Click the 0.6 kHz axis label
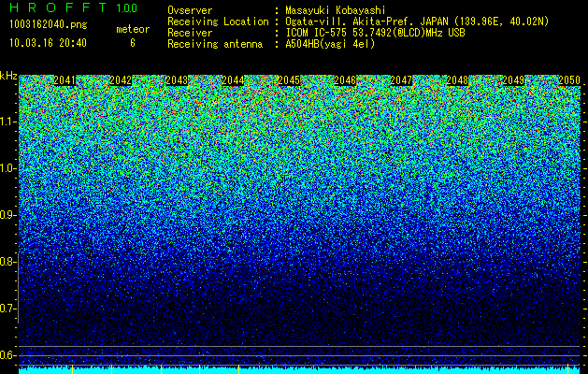Viewport: 588px width, 374px height. click(x=7, y=355)
